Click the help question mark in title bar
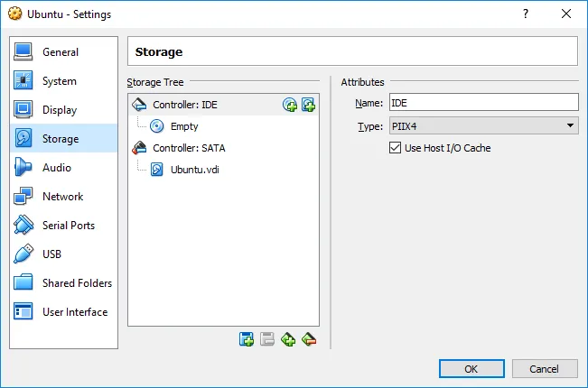588x388 pixels. click(x=526, y=13)
